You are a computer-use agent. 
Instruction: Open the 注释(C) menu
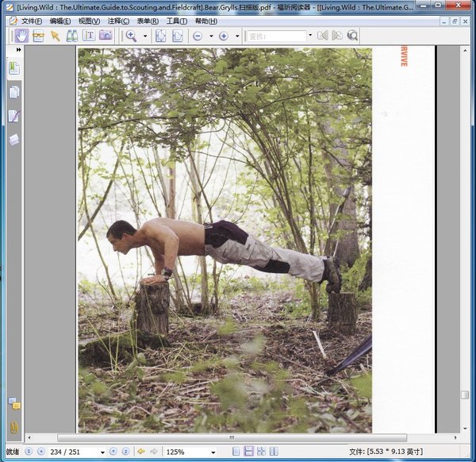coord(118,21)
